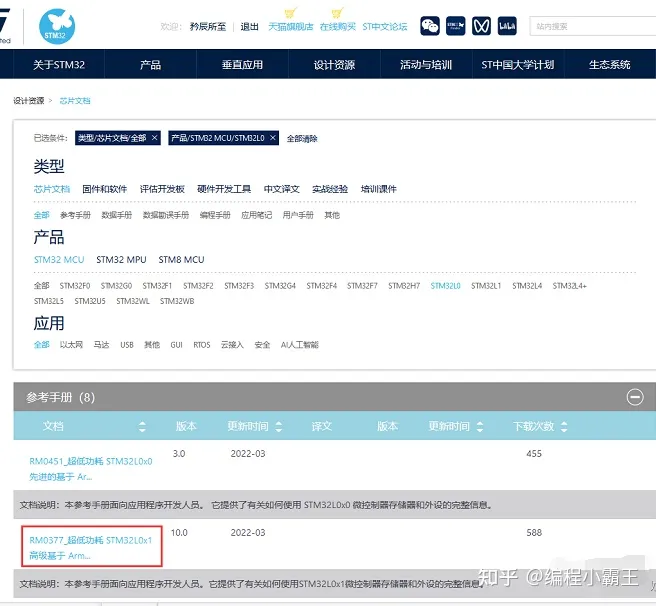Viewport: 656px width, 606px height.
Task: Click the 全部清除 clear-all link
Action: point(302,139)
